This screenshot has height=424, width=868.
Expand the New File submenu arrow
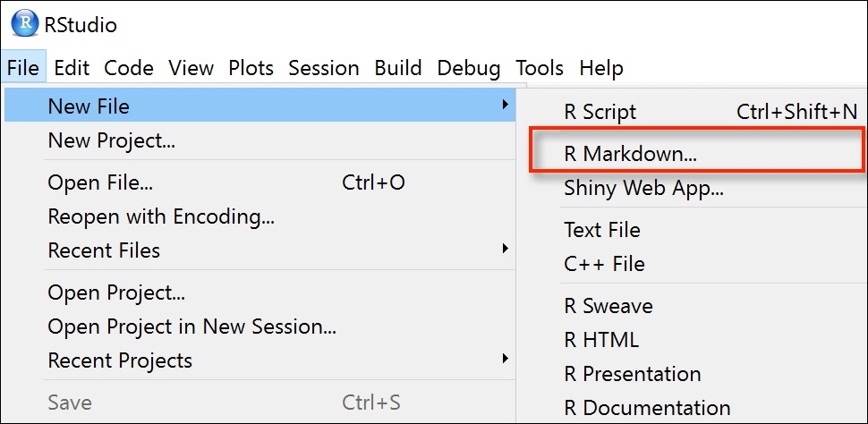coord(506,106)
